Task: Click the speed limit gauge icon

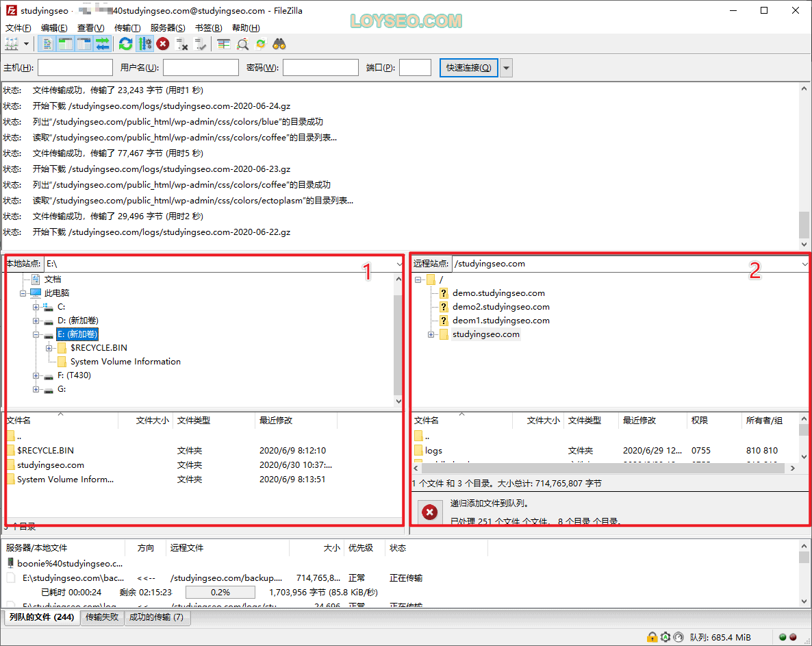Action: (x=678, y=637)
